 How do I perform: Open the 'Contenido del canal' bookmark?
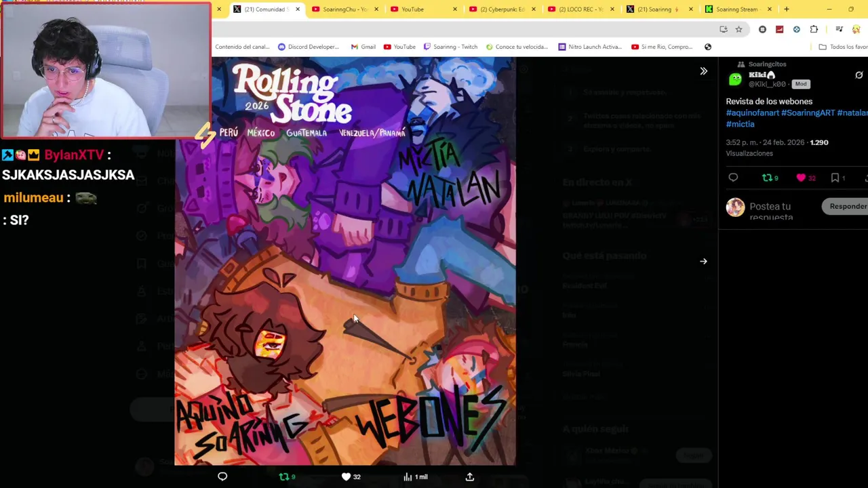241,47
